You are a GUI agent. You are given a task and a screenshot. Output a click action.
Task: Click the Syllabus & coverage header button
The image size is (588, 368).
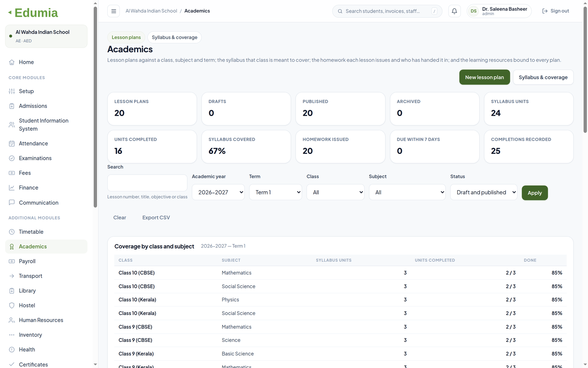coord(543,77)
